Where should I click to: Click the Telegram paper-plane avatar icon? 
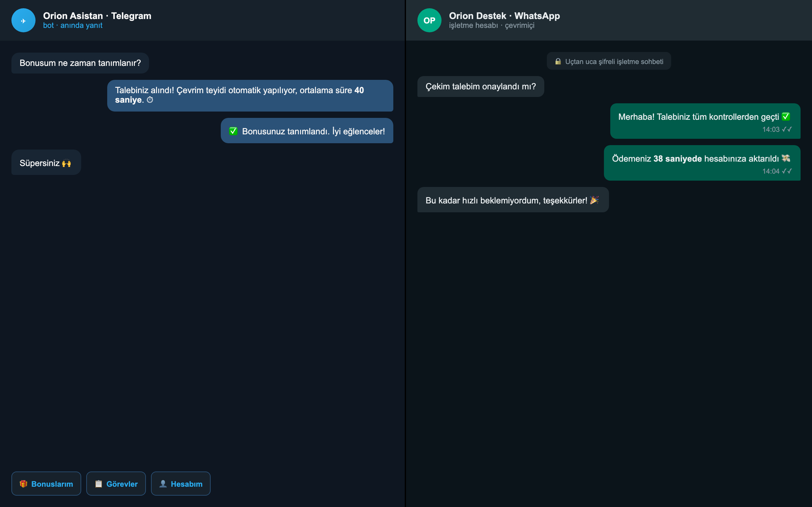23,21
